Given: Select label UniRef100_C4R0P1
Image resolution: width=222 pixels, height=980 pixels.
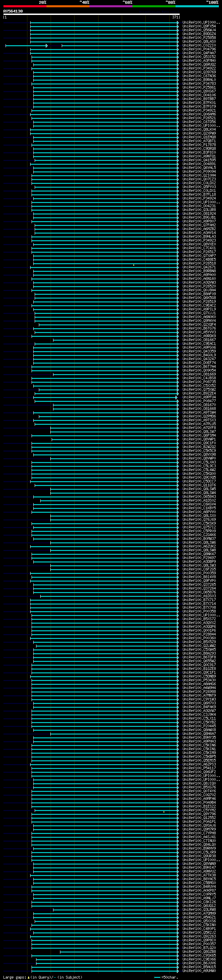Looking at the screenshot, I should point(199,929).
